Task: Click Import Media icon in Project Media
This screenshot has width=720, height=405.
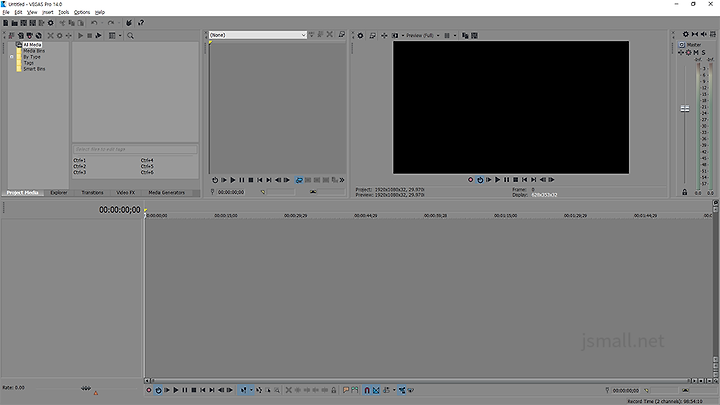Action: click(21, 35)
